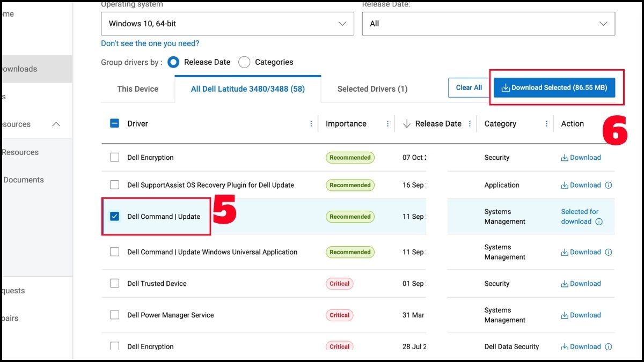Click Recommended badge in Dell Command | Update row

350,217
